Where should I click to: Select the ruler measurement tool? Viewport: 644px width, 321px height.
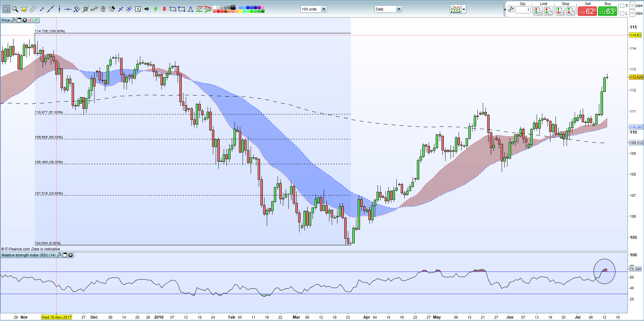pyautogui.click(x=33, y=9)
